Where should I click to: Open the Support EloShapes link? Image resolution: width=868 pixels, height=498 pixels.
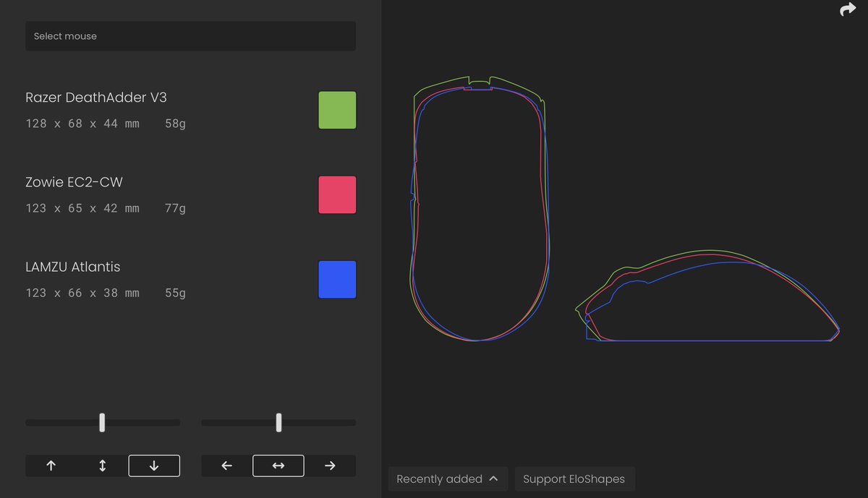[574, 478]
